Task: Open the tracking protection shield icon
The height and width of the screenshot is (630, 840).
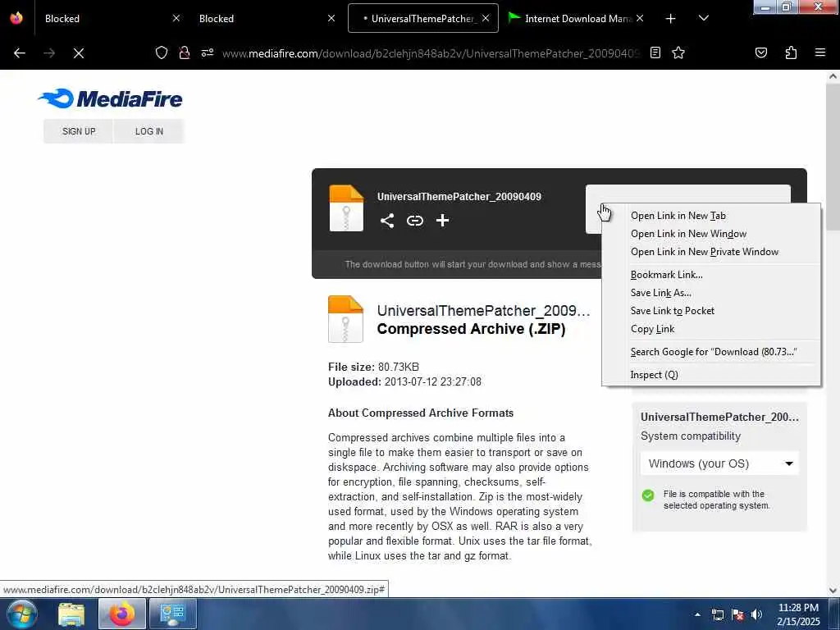Action: [162, 52]
